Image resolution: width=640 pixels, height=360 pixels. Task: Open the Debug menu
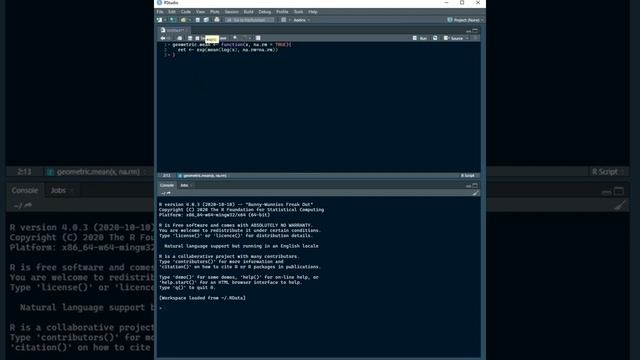(x=264, y=12)
